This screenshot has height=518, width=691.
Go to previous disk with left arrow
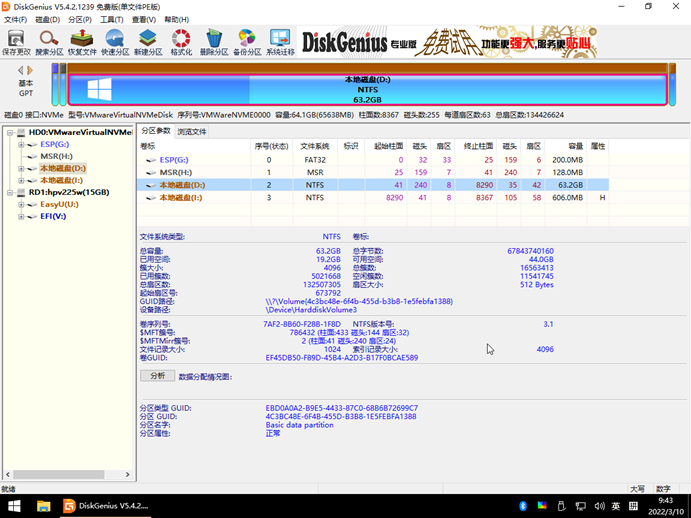pyautogui.click(x=20, y=70)
